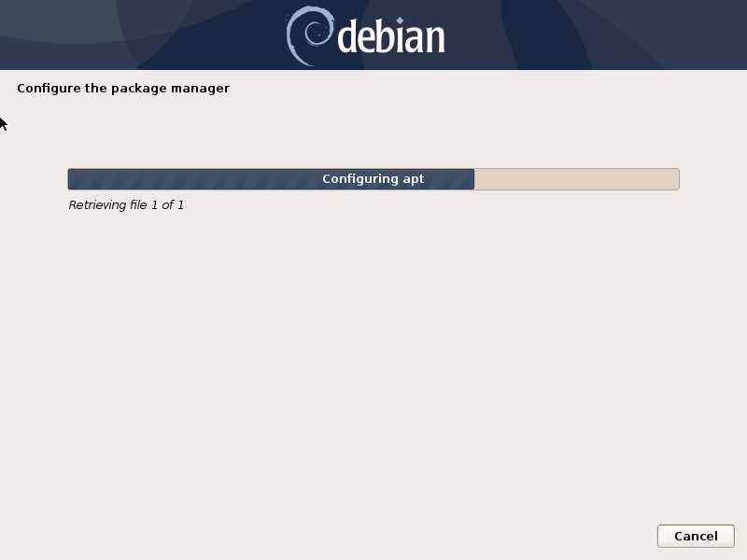Click the diamond dot above the debian 'i'
The image size is (747, 560).
(400, 20)
